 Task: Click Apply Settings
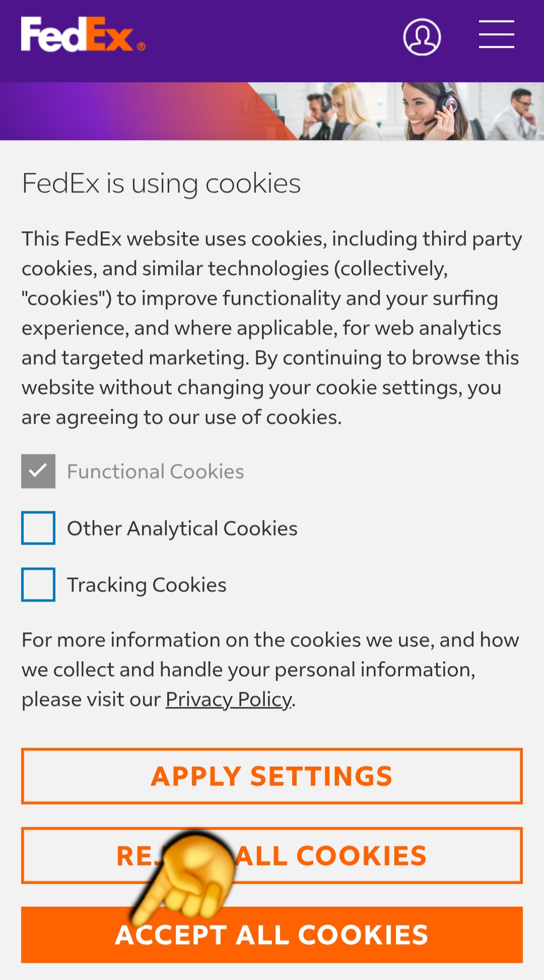click(272, 775)
